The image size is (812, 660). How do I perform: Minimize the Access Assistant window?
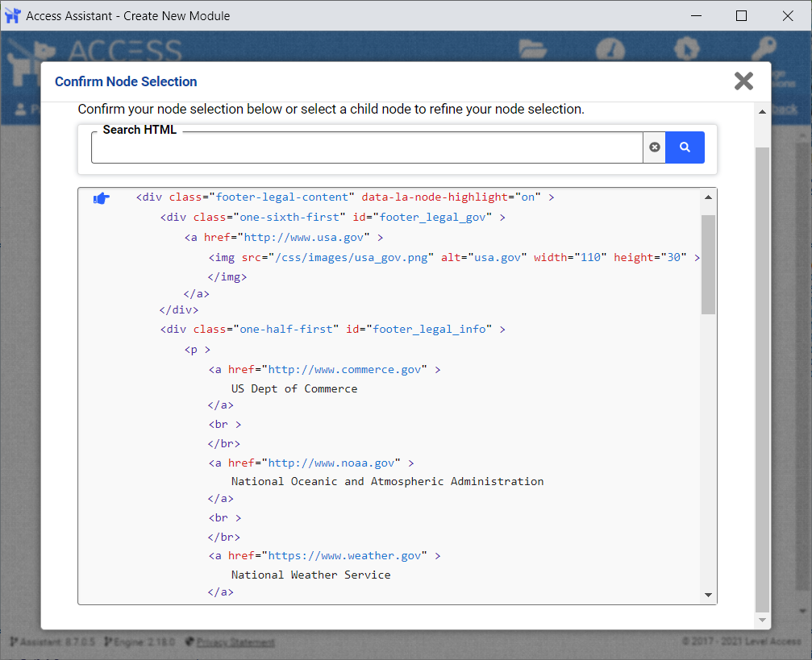point(696,15)
